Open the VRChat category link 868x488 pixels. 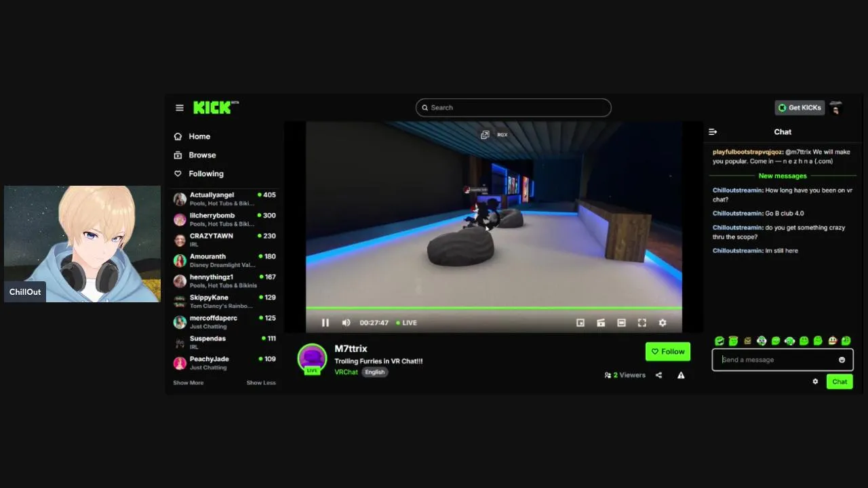coord(346,372)
